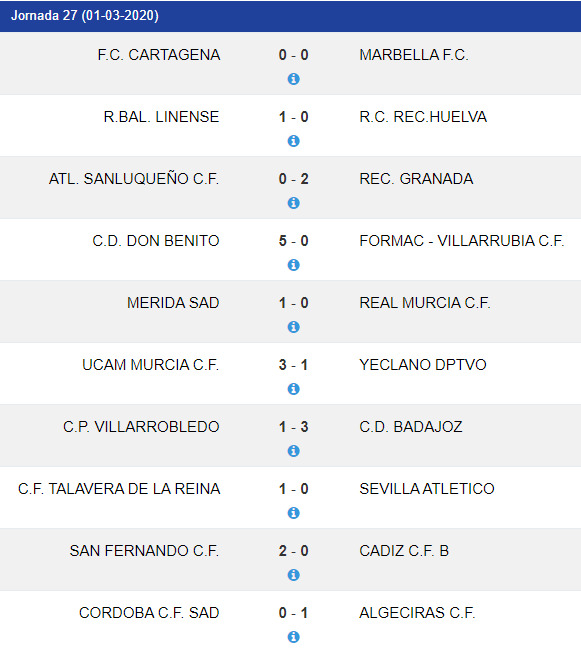This screenshot has height=652, width=581.
Task: Click YECLANO DPTVO team name
Action: pyautogui.click(x=423, y=365)
